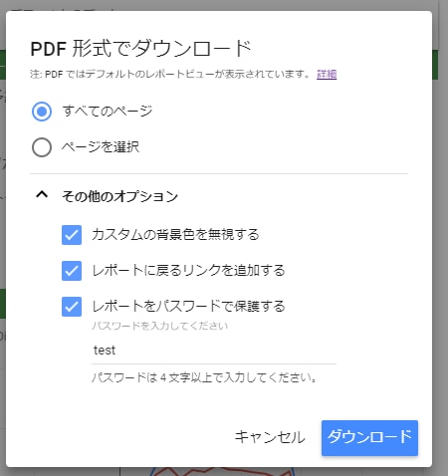This screenshot has width=448, height=476.
Task: Focus the password field containing test
Action: point(214,351)
